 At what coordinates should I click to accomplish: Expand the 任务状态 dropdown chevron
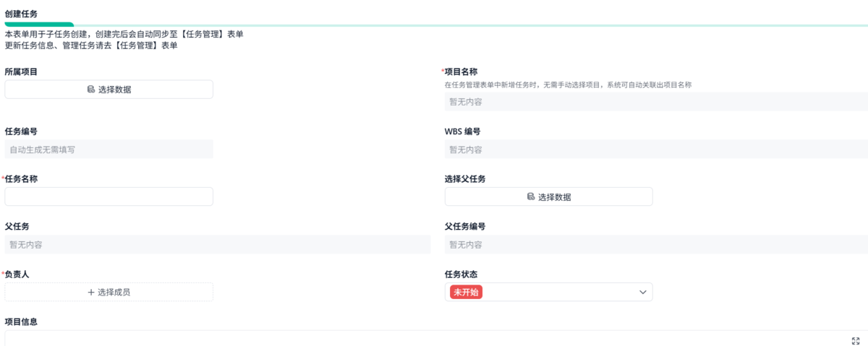tap(642, 293)
